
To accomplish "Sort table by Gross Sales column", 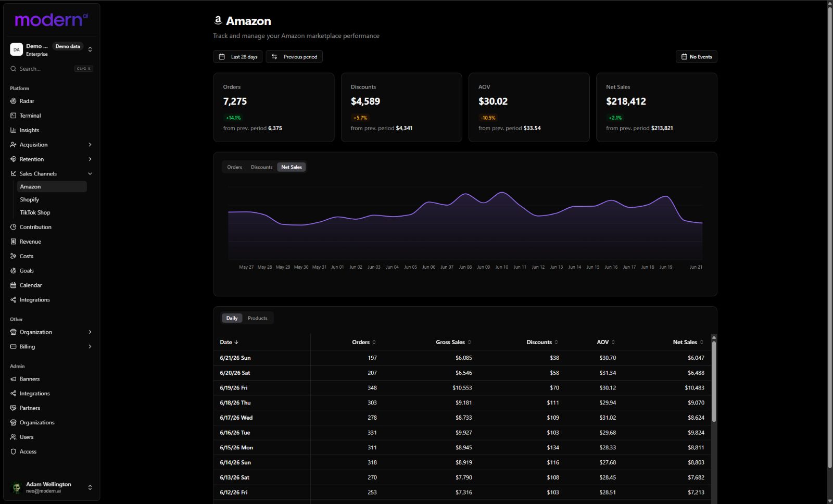I will coord(453,342).
